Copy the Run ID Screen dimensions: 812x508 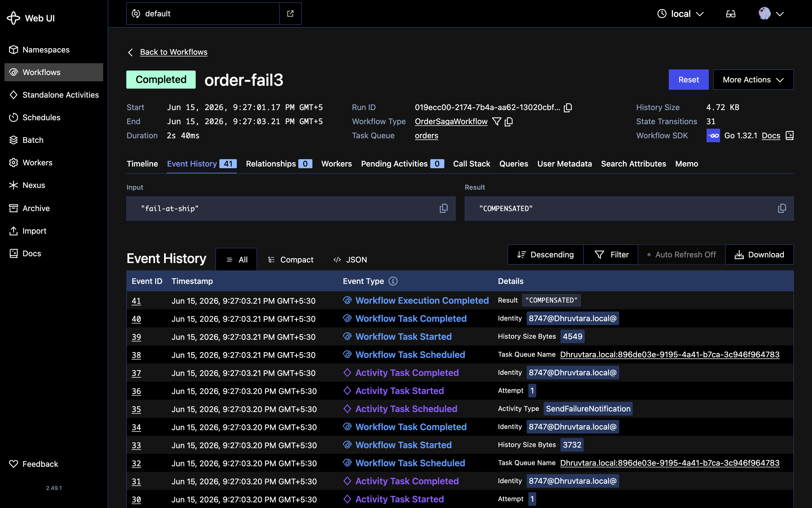pyautogui.click(x=568, y=108)
